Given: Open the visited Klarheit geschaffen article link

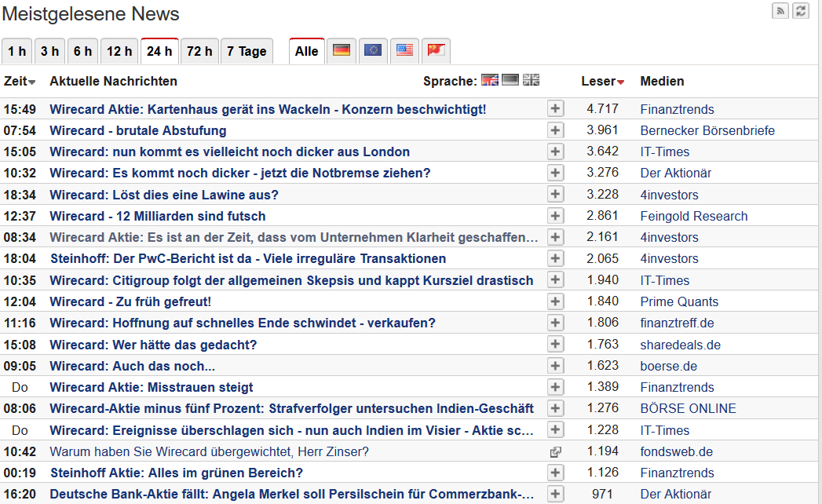Looking at the screenshot, I should pyautogui.click(x=294, y=238).
